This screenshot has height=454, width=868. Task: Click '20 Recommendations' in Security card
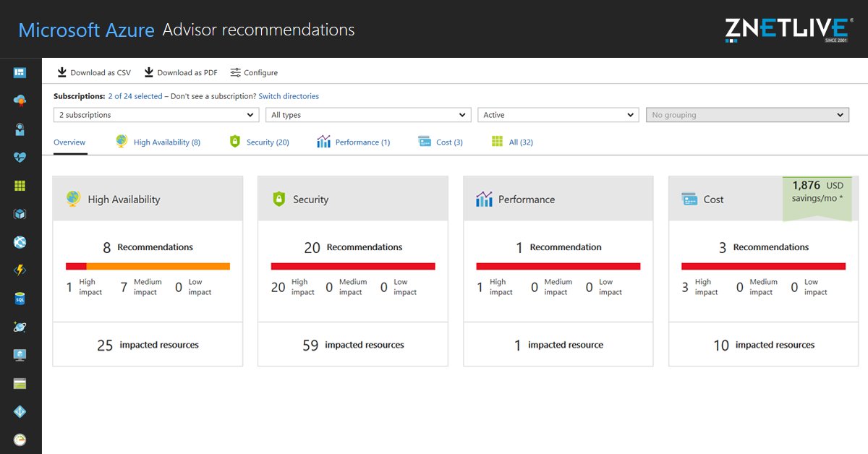[352, 247]
